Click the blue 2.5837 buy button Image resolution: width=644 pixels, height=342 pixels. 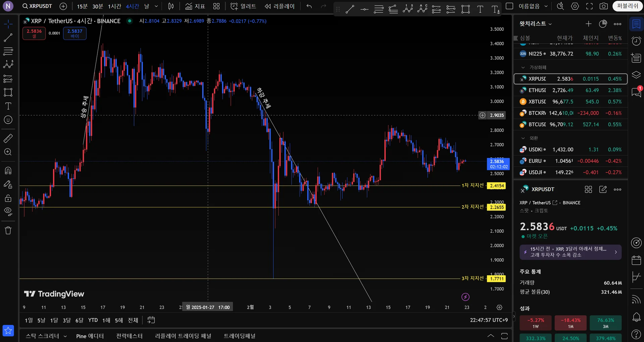(x=75, y=33)
